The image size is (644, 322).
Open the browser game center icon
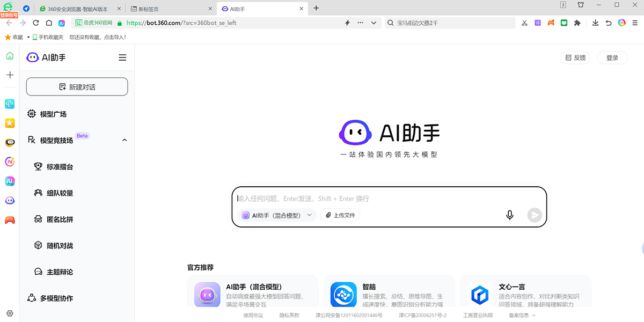tap(551, 23)
